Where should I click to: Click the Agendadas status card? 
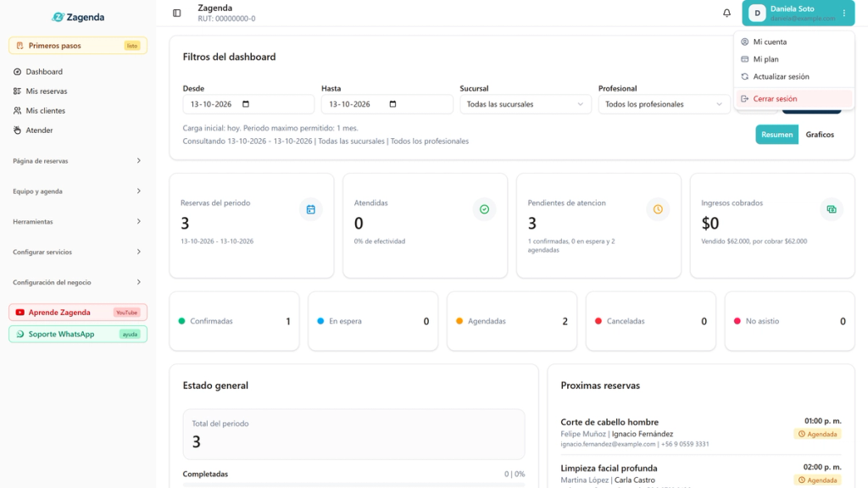pos(512,321)
